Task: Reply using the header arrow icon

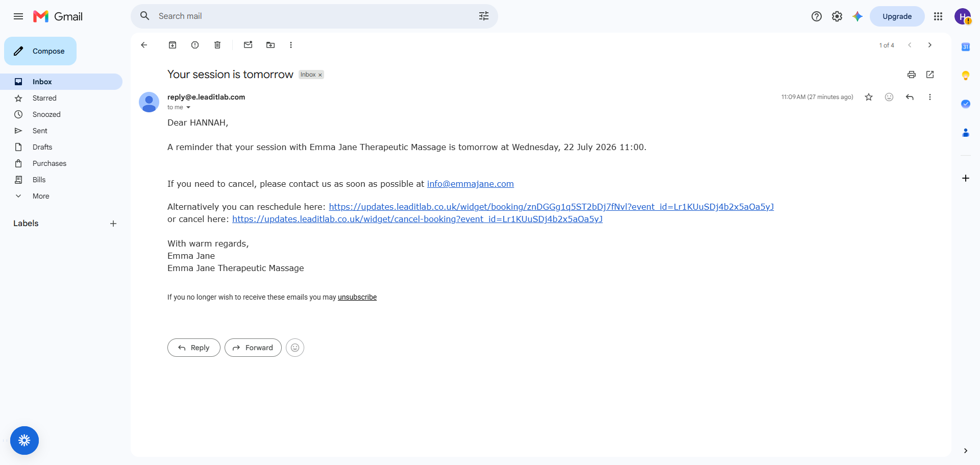Action: (910, 97)
